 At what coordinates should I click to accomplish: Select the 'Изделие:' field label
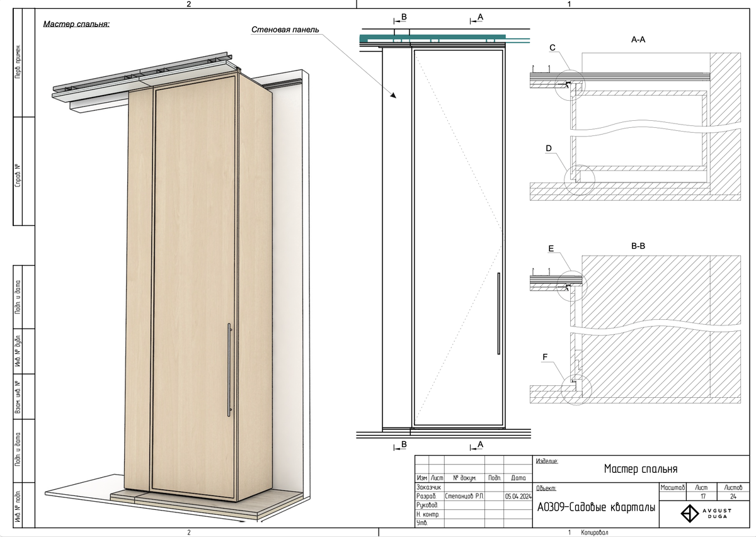click(547, 461)
